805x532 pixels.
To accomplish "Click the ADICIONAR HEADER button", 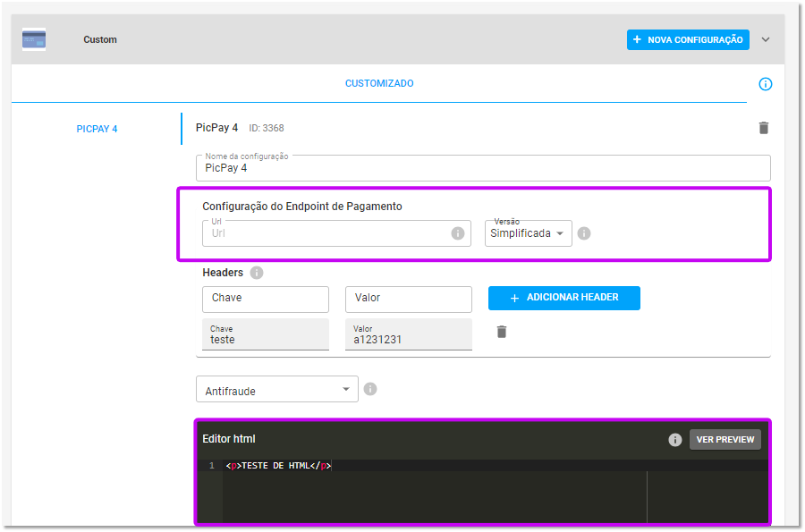I will point(563,298).
